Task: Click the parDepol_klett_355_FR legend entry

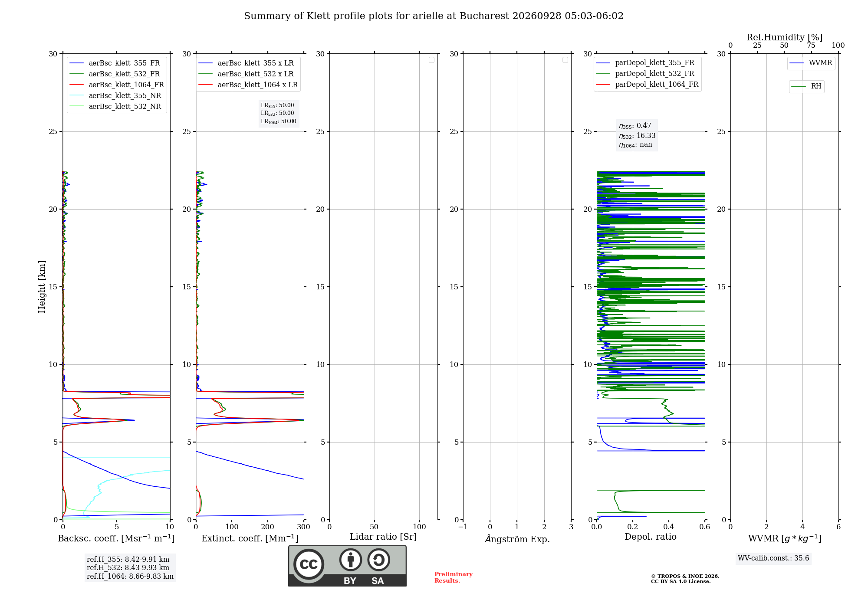Action: (645, 63)
